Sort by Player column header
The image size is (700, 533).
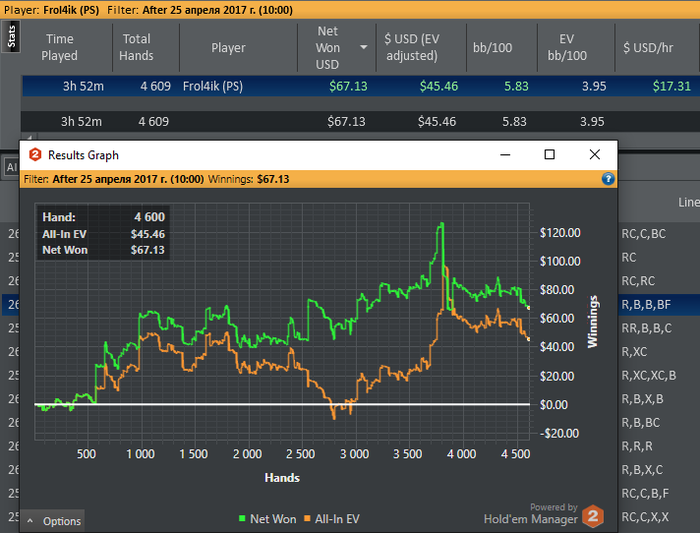click(228, 47)
